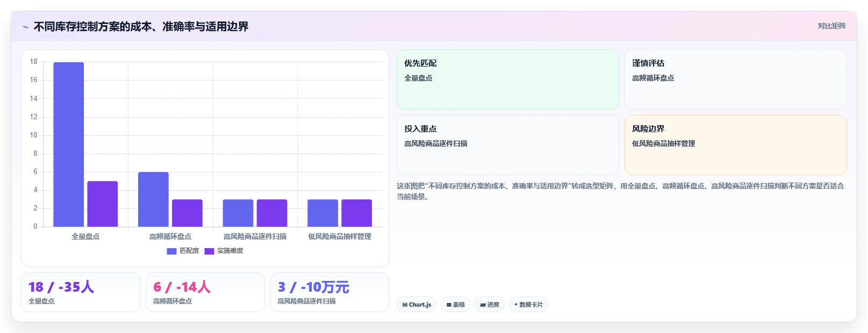Click the 高频循环盘点 x-axis label

[170, 236]
